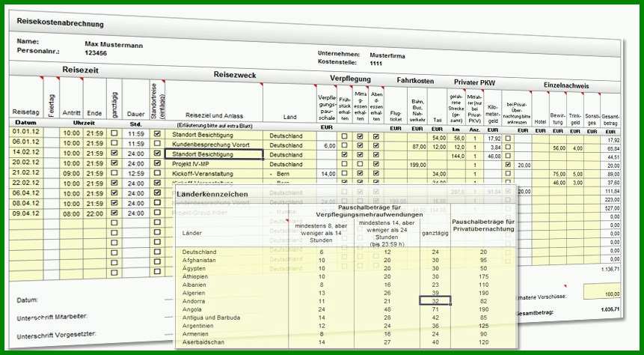The image size is (644, 355).
Task: Check the Frühstück erhalten box for 01.01.12
Action: click(344, 136)
